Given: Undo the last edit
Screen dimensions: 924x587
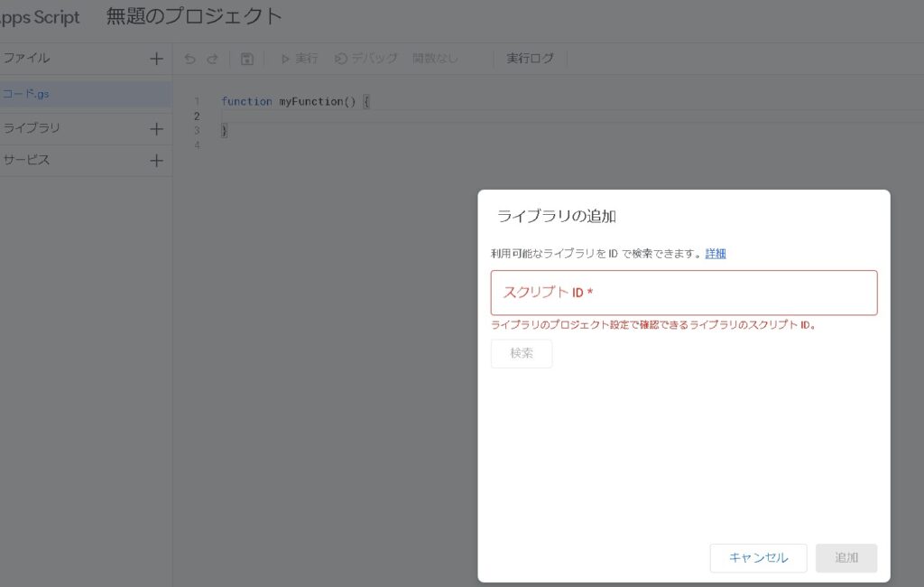Looking at the screenshot, I should point(189,59).
